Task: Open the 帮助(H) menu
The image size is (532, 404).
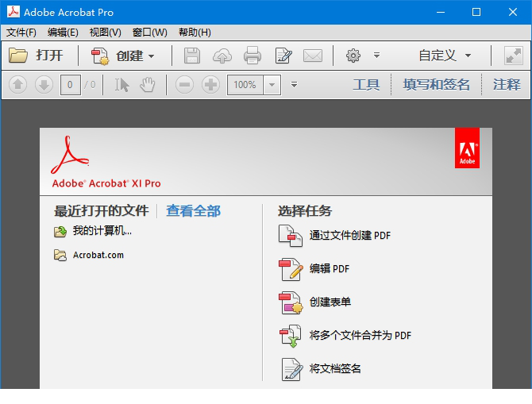Action: tap(195, 33)
